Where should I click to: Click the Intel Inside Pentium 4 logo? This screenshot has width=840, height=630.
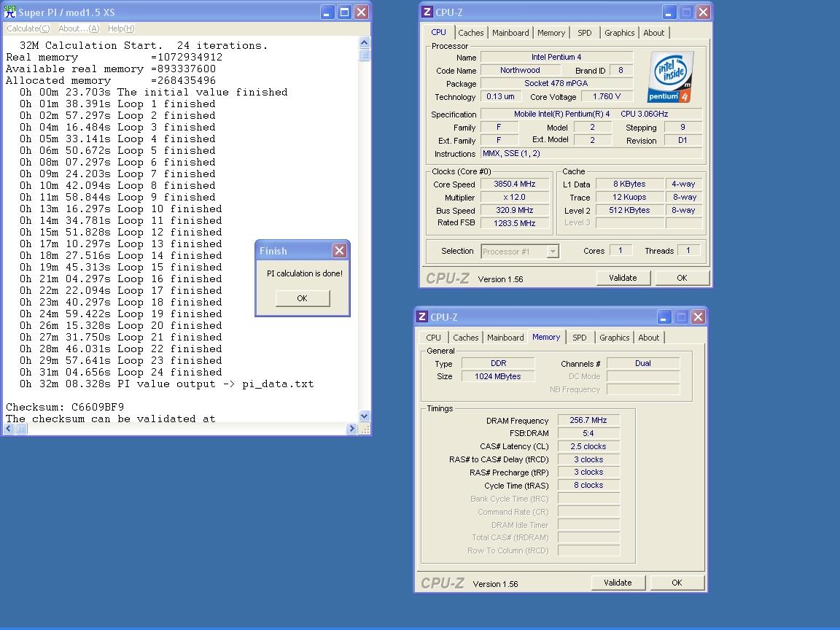pos(671,77)
